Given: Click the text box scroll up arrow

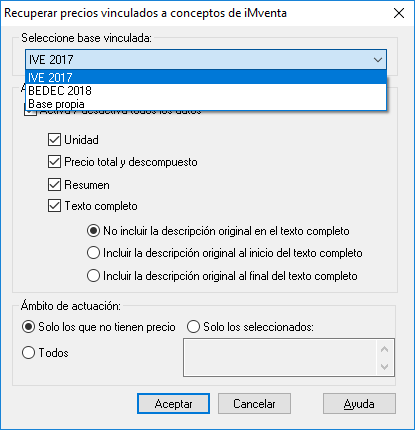Looking at the screenshot, I should 384,349.
